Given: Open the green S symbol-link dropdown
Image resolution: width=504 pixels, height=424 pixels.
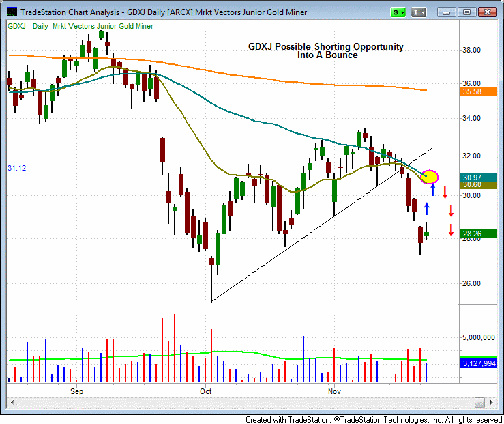Looking at the screenshot, I should 398,12.
